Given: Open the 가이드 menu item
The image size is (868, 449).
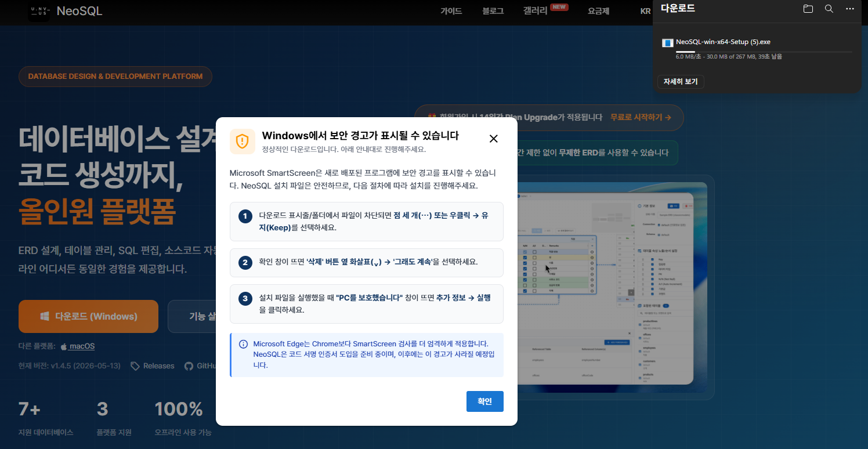Looking at the screenshot, I should (451, 11).
